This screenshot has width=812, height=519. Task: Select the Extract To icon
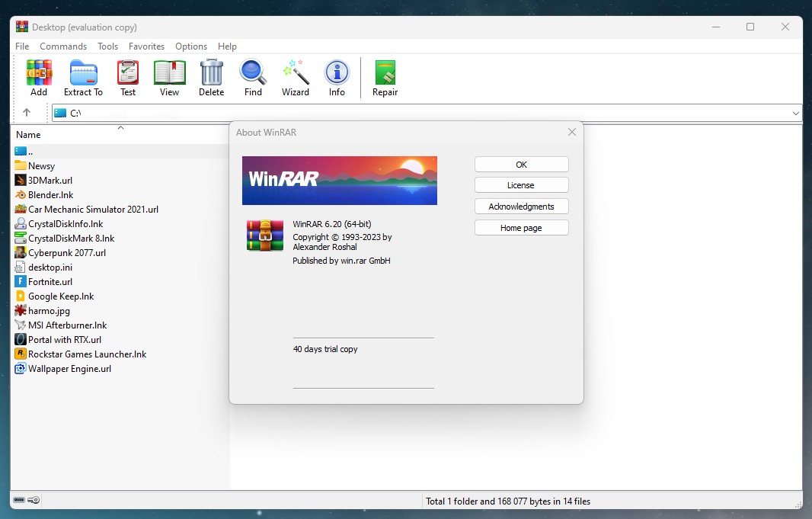tap(82, 76)
